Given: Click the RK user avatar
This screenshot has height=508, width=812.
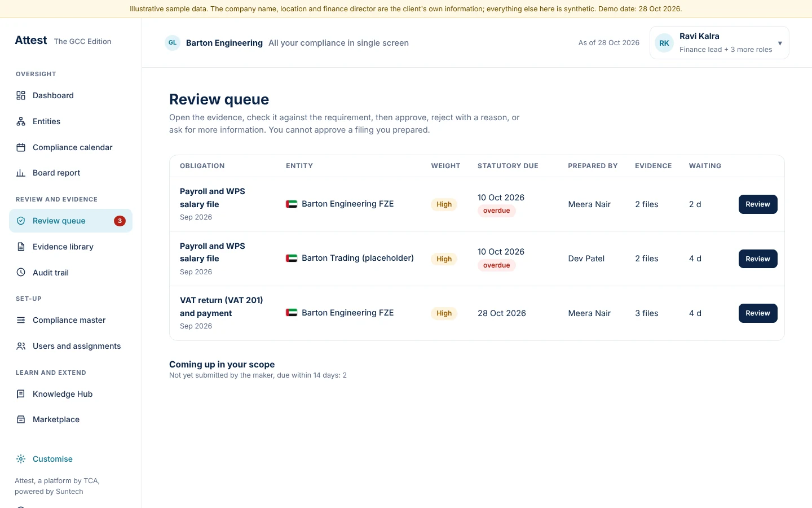Looking at the screenshot, I should [x=664, y=43].
